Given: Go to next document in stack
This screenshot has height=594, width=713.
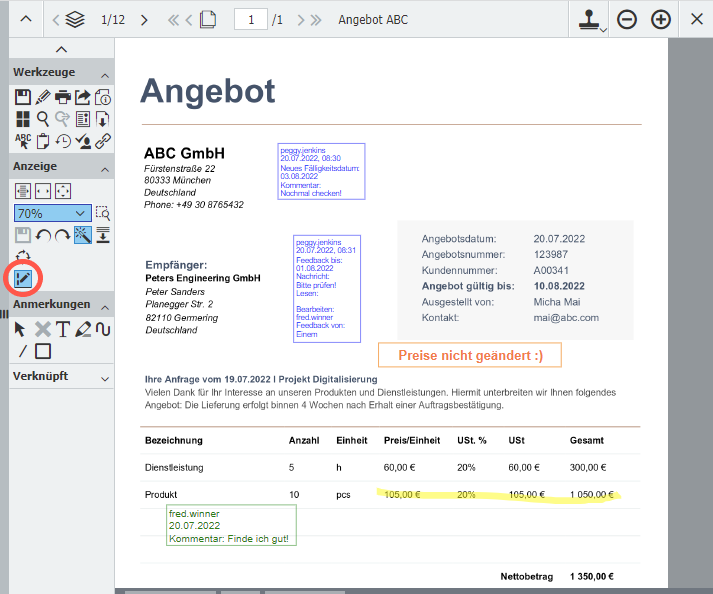Looking at the screenshot, I should point(144,20).
